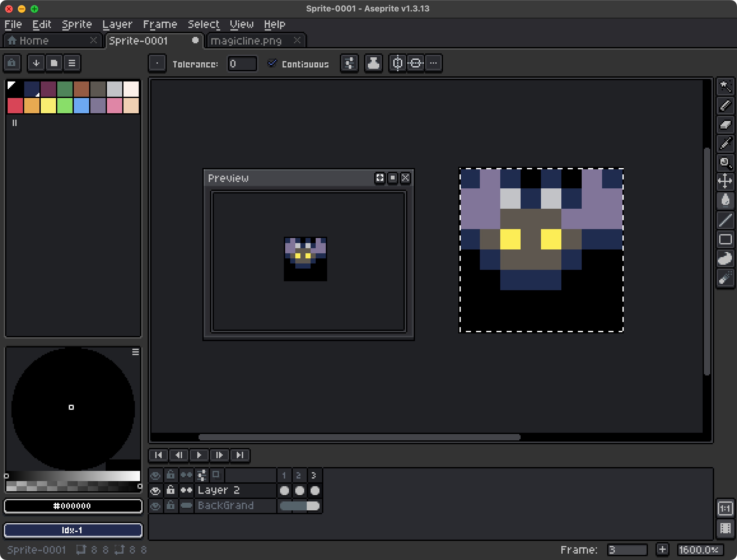Screen dimensions: 737x560
Task: Select the Move tool
Action: (725, 181)
